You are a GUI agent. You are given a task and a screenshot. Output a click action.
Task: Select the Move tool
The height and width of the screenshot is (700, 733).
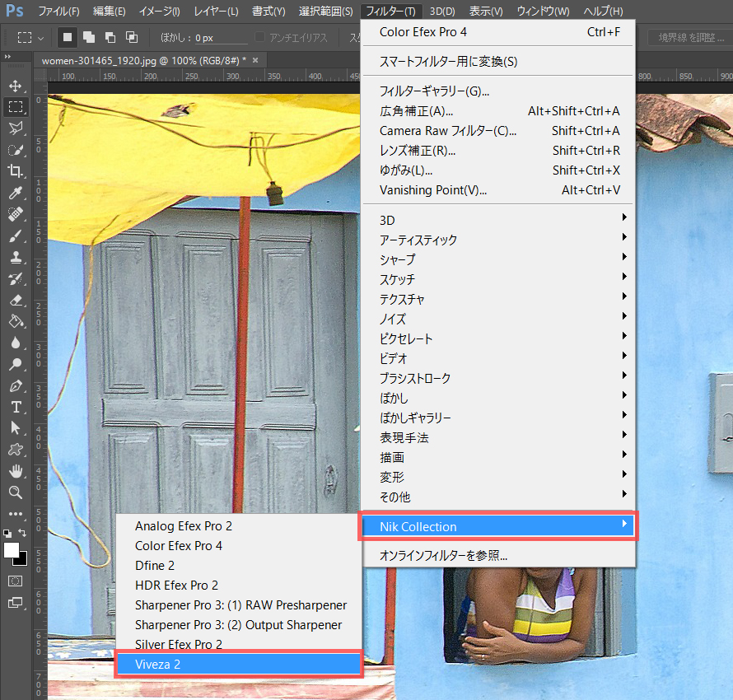tap(16, 86)
